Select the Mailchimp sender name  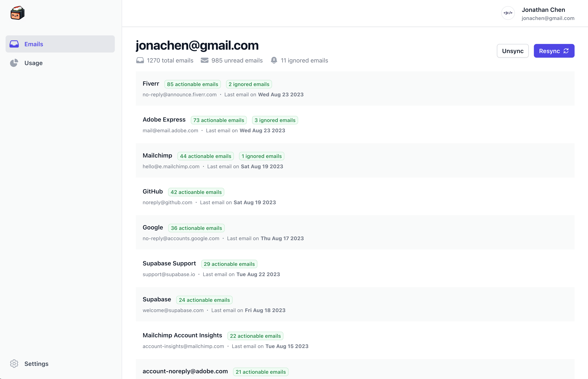(157, 156)
